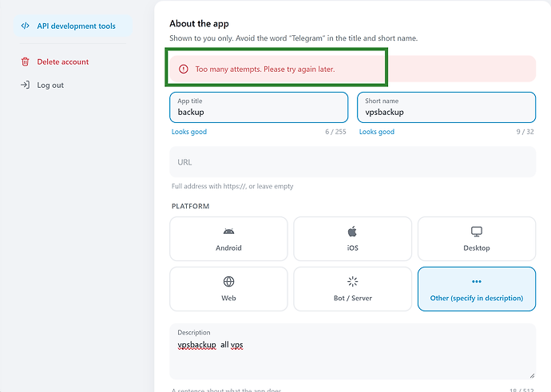
Task: Grab the Description textarea resize handle
Action: pyautogui.click(x=532, y=376)
